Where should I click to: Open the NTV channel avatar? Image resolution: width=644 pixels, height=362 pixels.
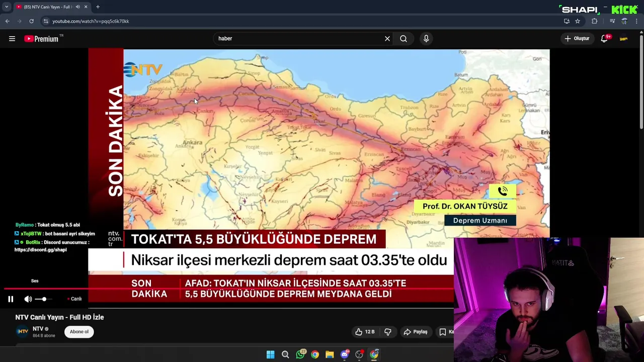click(22, 331)
